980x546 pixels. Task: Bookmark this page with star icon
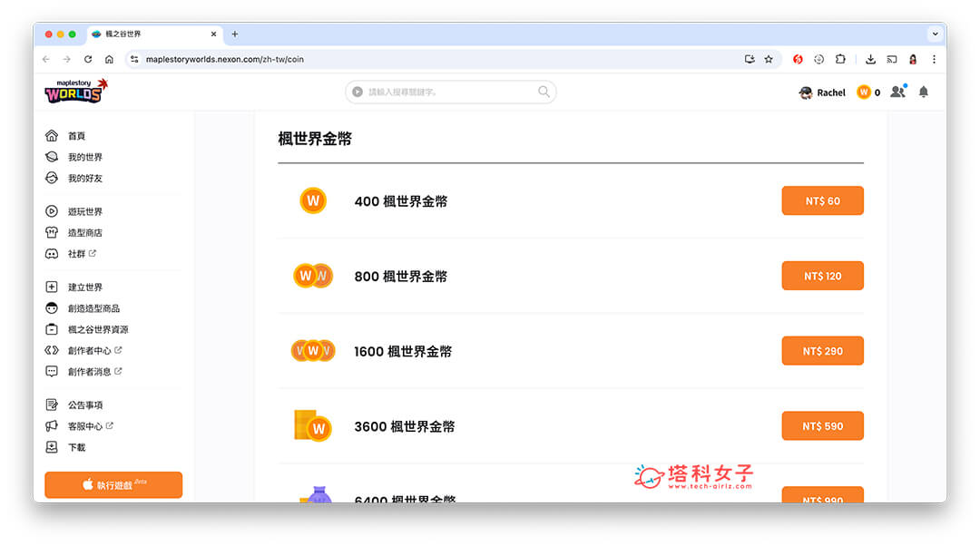(x=769, y=59)
